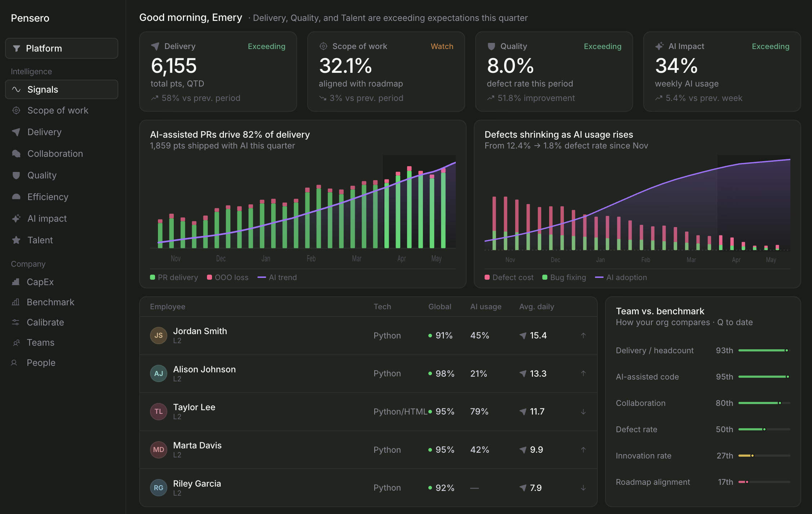Toggle the PR delivery legend item
The image size is (812, 514).
[x=174, y=277]
